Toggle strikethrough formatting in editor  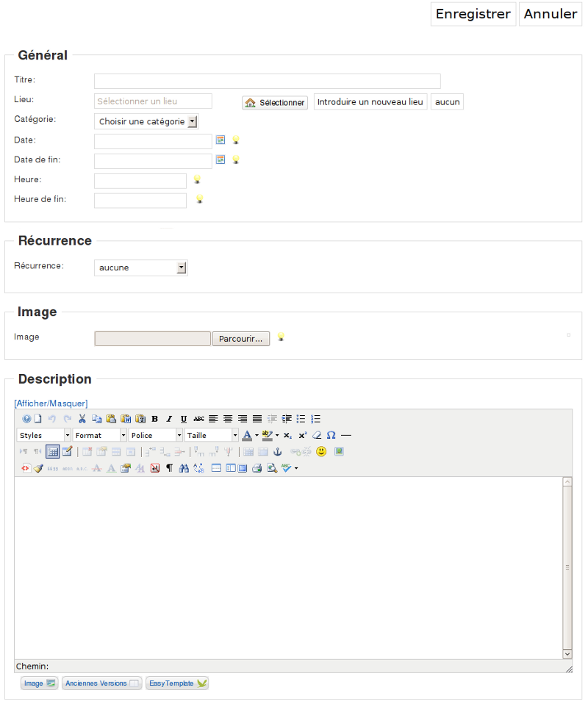198,419
